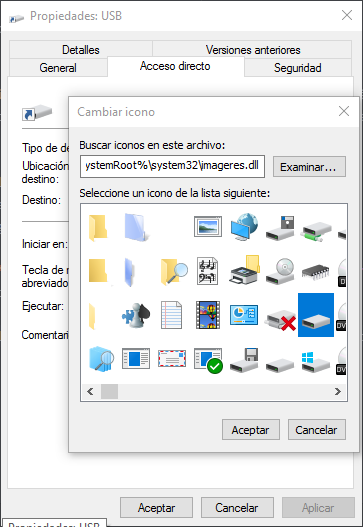Open the Seguridad tab
Image resolution: width=363 pixels, height=527 pixels.
pyautogui.click(x=298, y=68)
